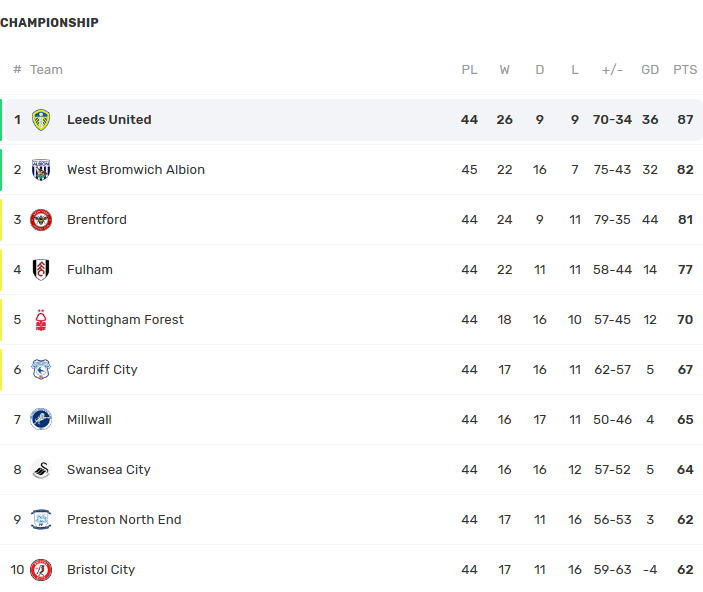Viewport: 703px width, 592px height.
Task: Click the CHAMPIONSHIP league heading
Action: click(x=49, y=22)
